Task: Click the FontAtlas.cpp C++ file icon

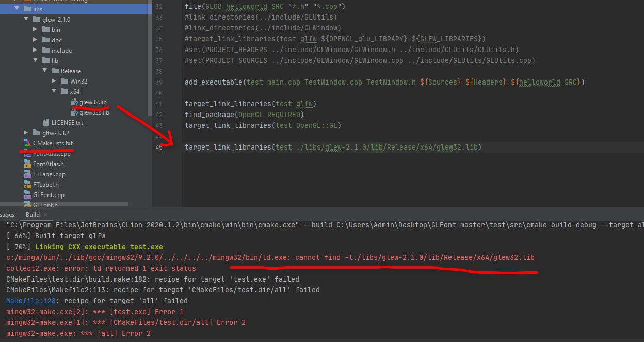Action: click(27, 154)
